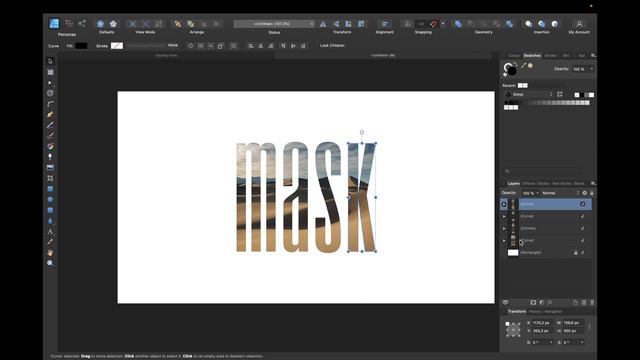Screen dimensions: 640x360
Task: Switch to the Text Styles tab
Action: tap(562, 184)
